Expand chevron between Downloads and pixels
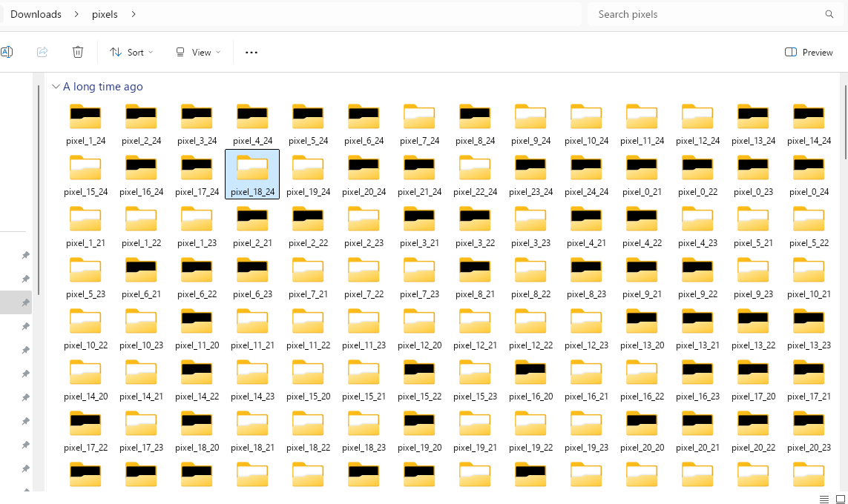The width and height of the screenshot is (848, 504). [x=76, y=15]
